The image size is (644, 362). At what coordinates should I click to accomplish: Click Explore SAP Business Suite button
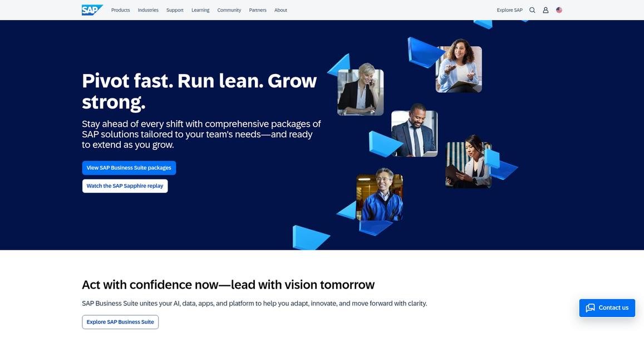click(120, 322)
